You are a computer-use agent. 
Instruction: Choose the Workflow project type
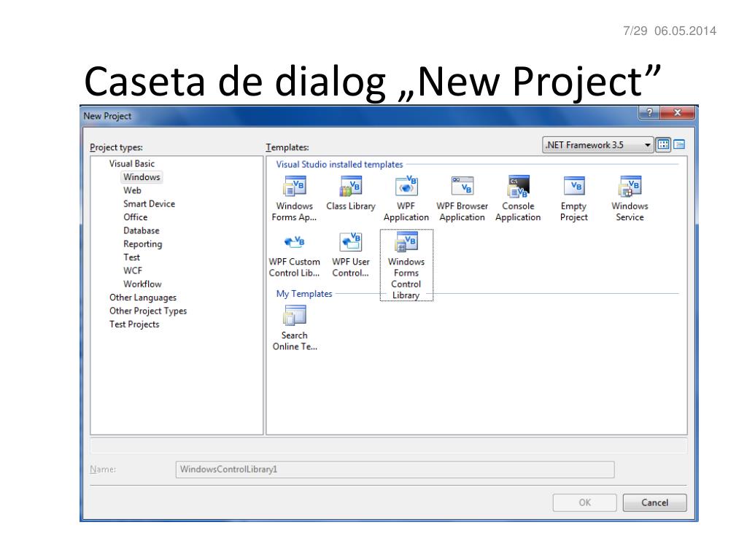click(142, 284)
